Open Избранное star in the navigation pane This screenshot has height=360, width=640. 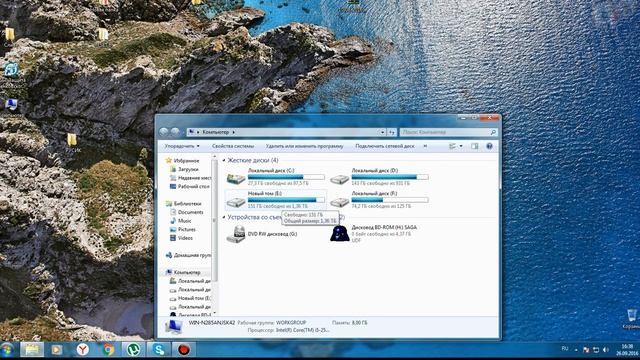point(168,160)
